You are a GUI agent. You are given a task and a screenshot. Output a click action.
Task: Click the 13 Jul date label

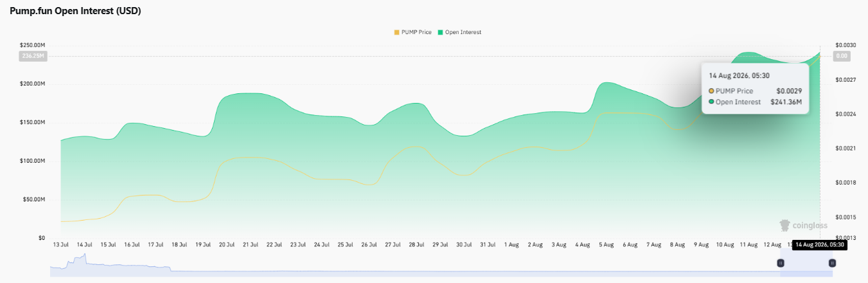tap(61, 245)
